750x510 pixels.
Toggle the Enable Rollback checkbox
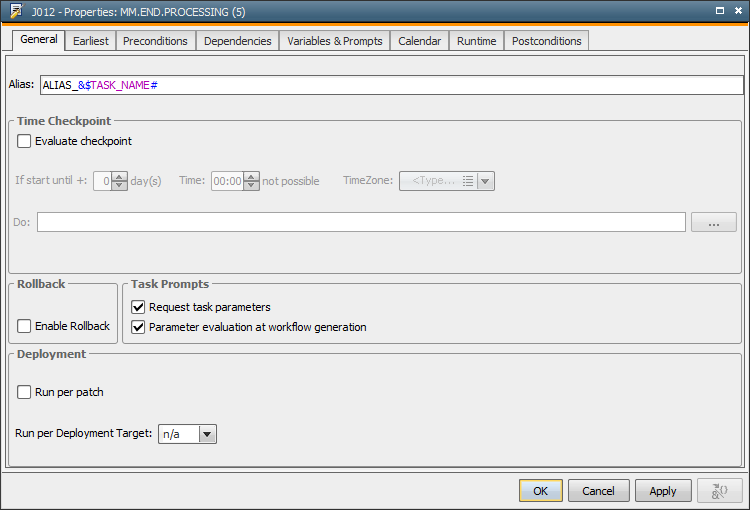[x=24, y=326]
